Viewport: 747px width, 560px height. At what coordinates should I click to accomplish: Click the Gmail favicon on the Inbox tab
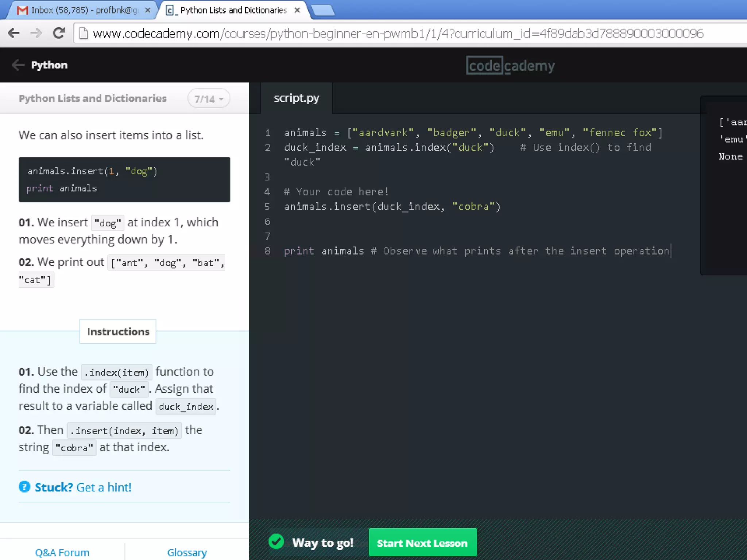(x=22, y=10)
